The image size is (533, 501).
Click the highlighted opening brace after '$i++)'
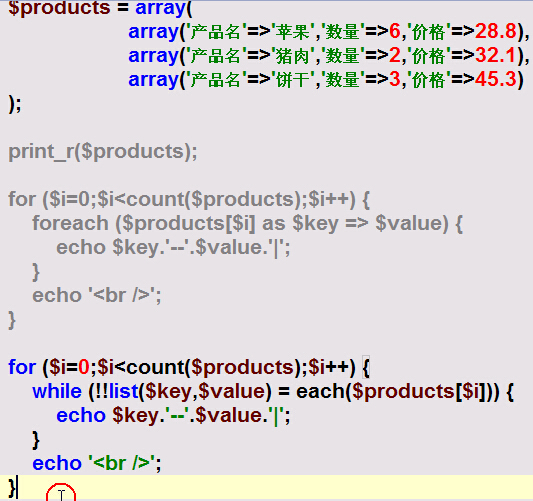(366, 367)
